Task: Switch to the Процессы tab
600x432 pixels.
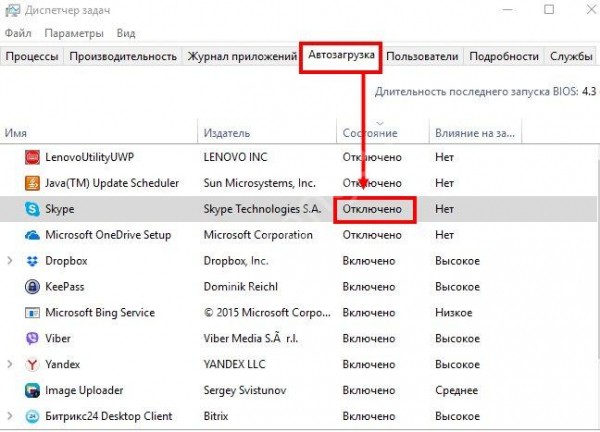Action: (32, 57)
